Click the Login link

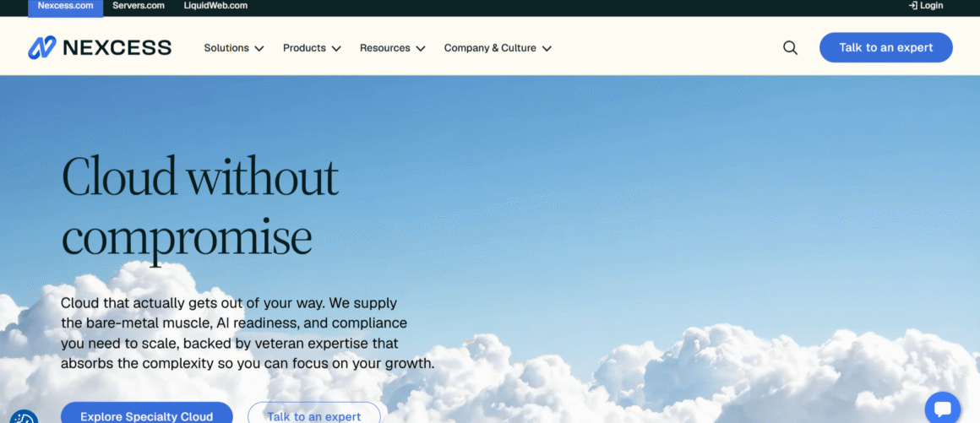click(926, 6)
